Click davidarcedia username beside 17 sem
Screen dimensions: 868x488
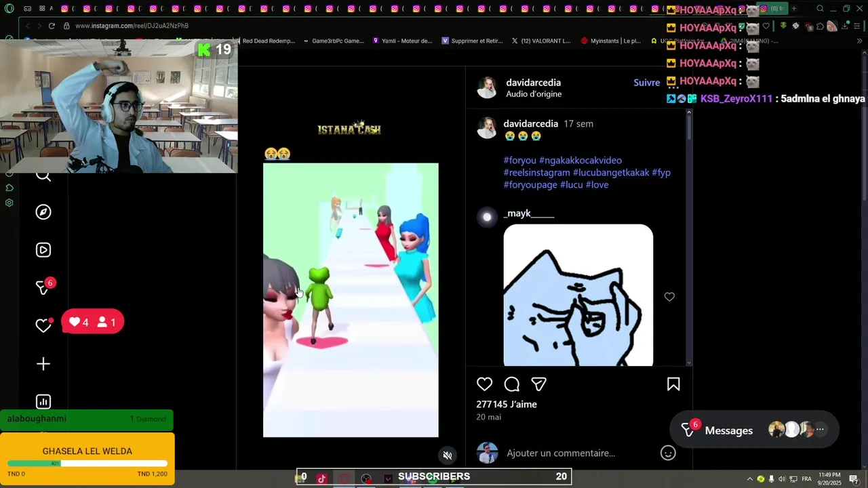tap(530, 124)
